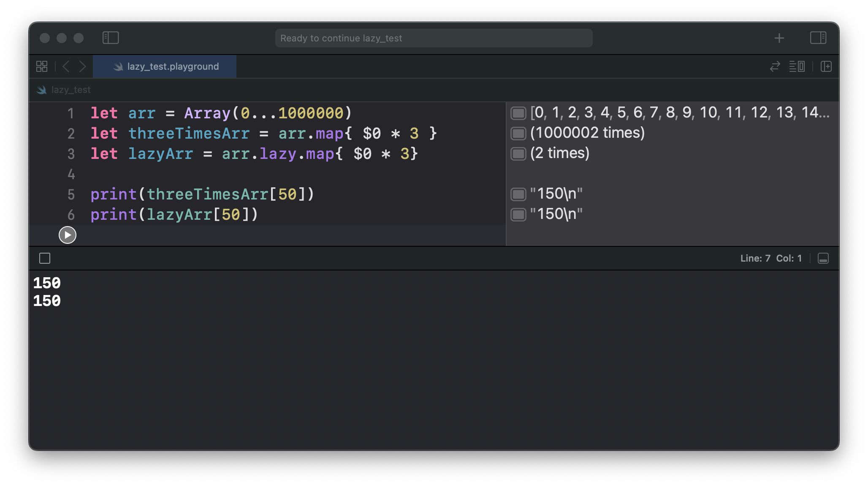Click the lazy_test breadcrumb item

[71, 90]
